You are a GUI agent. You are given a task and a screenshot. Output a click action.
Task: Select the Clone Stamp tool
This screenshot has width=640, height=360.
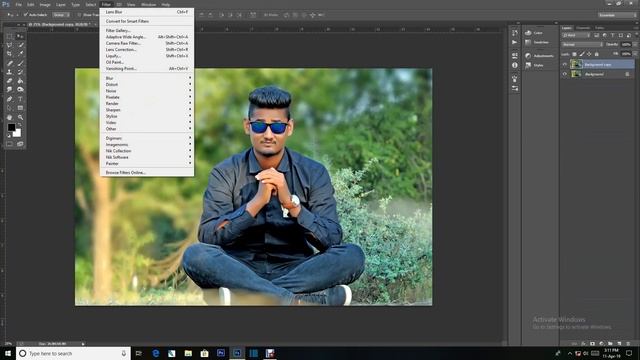pyautogui.click(x=9, y=71)
